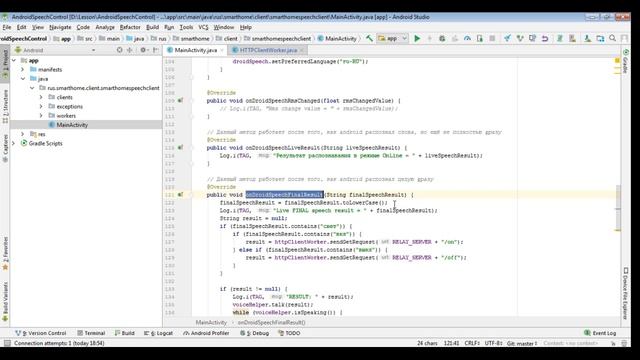
Task: Toggle the Build Variants tool window button
Action: (x=5, y=301)
